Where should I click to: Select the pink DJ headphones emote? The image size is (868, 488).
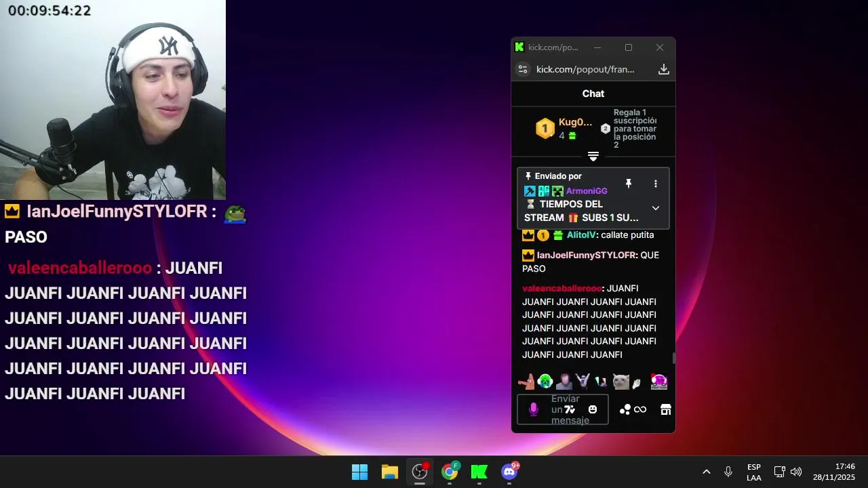[658, 382]
